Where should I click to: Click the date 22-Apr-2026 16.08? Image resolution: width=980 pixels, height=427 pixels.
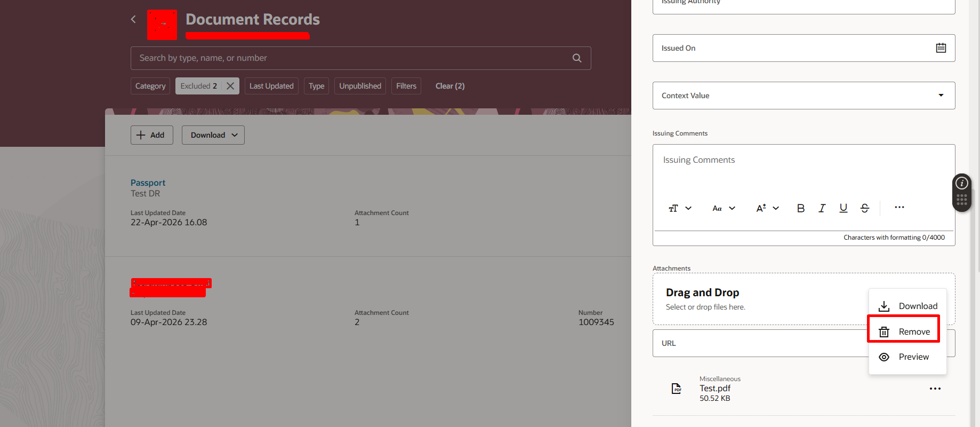pos(168,223)
